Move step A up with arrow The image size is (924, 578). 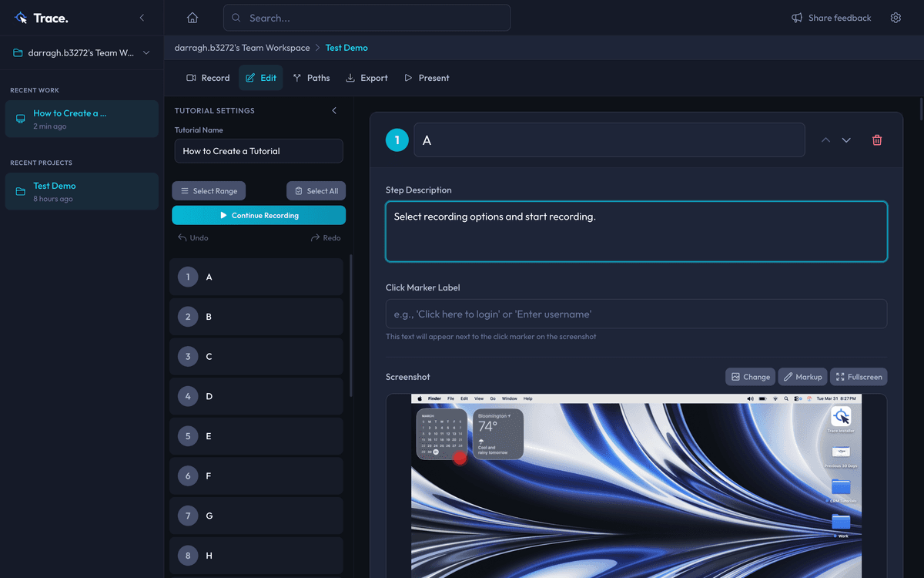click(825, 140)
